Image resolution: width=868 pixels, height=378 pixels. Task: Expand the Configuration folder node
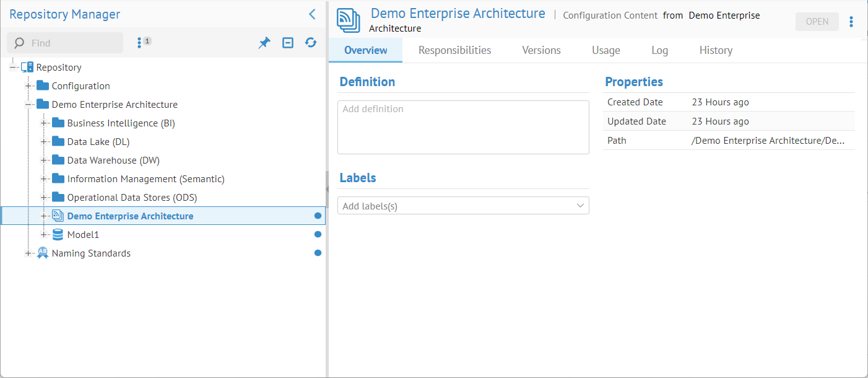click(x=28, y=86)
